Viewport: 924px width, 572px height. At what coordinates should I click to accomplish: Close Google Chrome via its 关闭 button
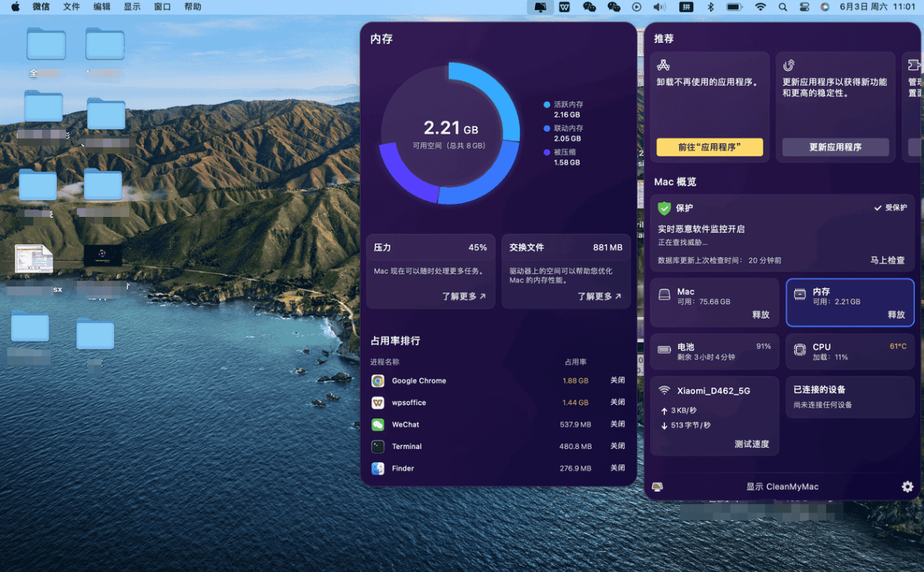pos(618,380)
